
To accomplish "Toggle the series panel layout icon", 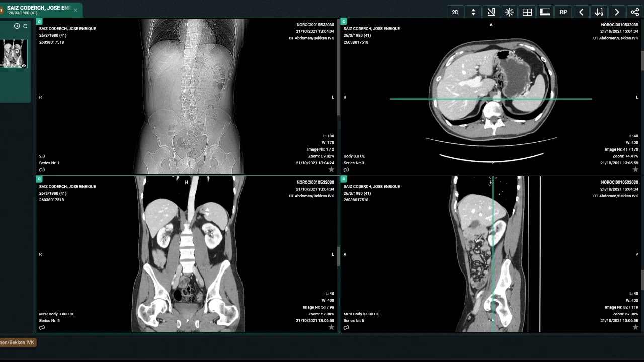I will [x=545, y=12].
